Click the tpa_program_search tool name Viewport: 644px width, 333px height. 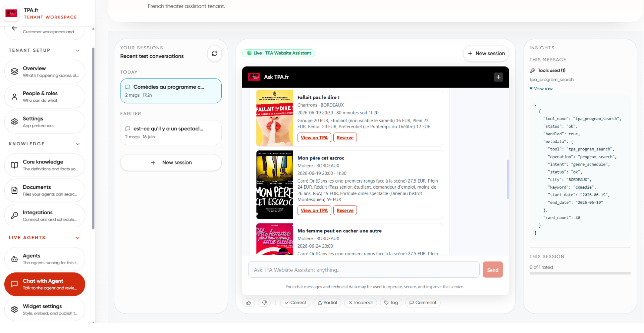click(x=551, y=80)
